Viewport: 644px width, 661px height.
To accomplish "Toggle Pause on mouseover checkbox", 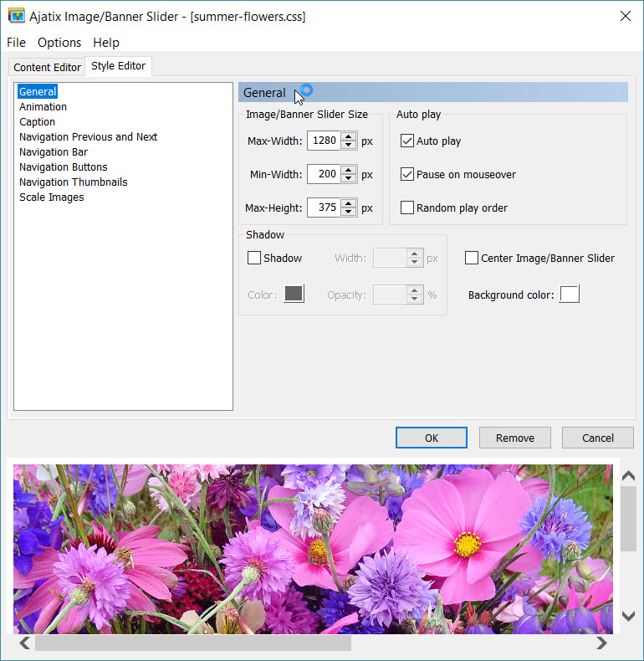I will click(407, 174).
